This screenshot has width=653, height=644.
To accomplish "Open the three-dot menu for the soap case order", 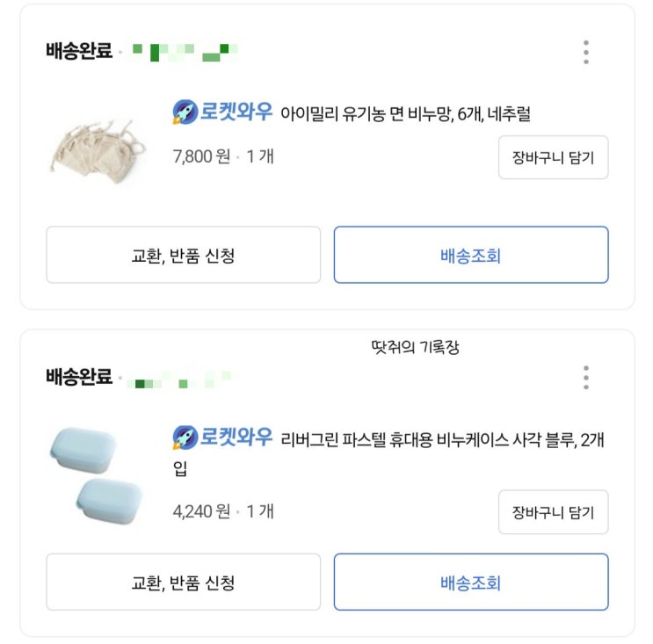I will 585,378.
